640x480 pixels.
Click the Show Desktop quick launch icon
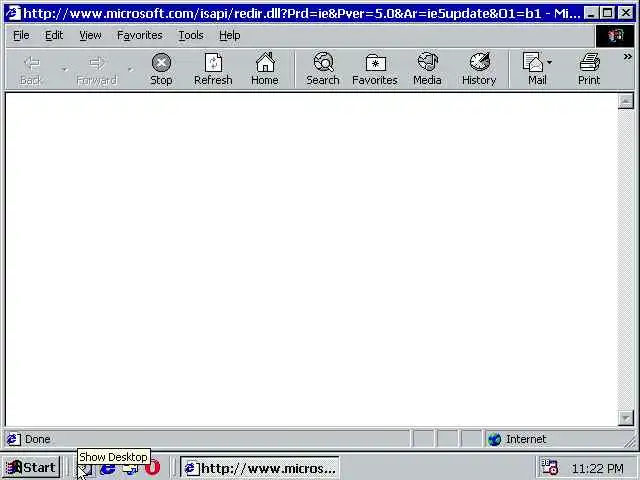85,469
